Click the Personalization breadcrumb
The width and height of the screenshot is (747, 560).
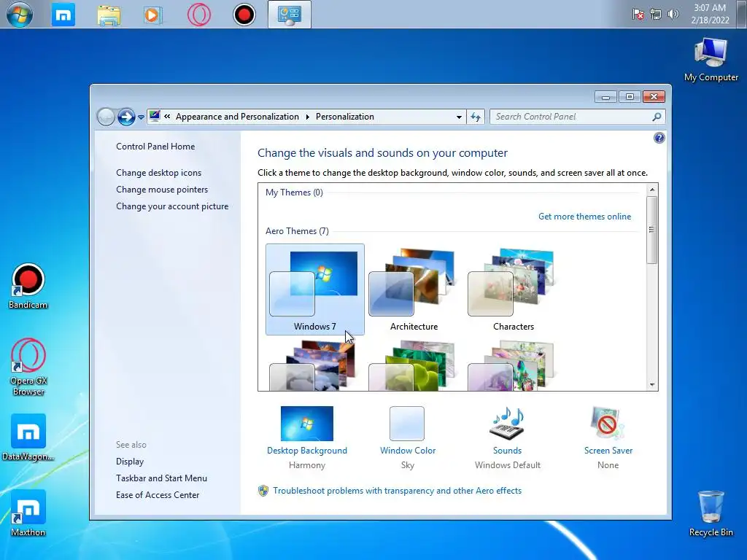(345, 117)
